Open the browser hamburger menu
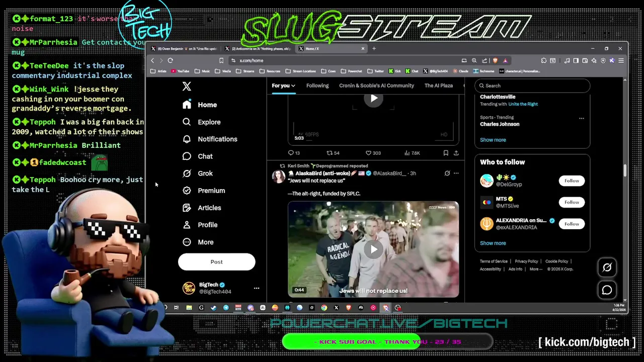 tap(621, 60)
